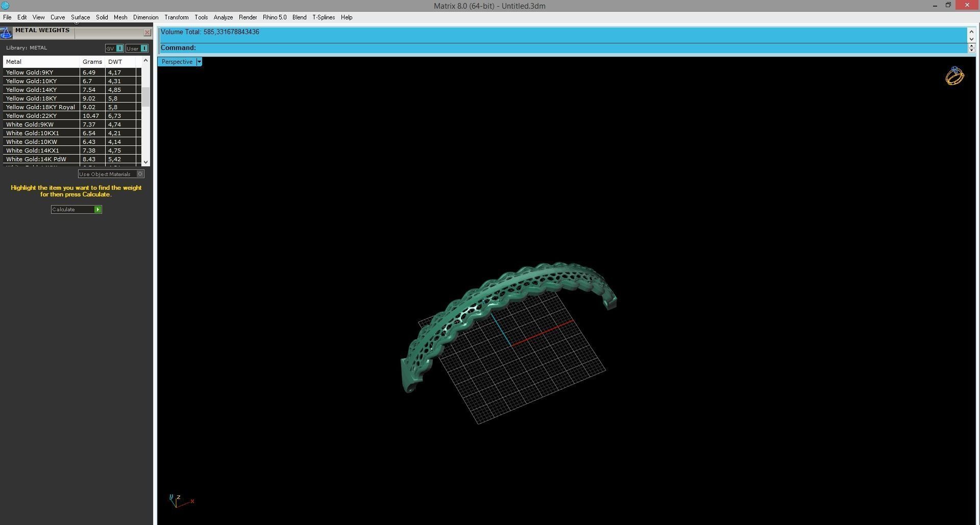Open the Analyze menu

[x=223, y=17]
